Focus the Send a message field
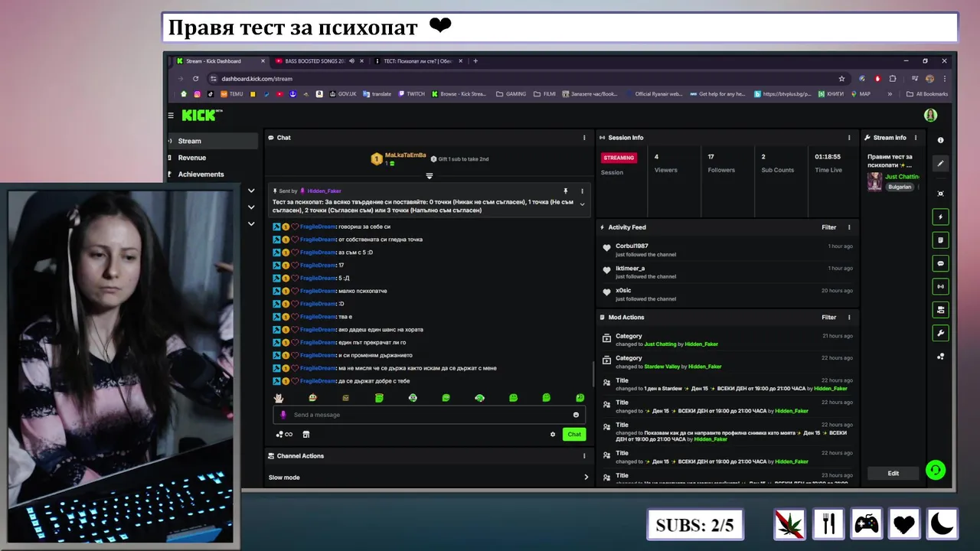This screenshot has width=980, height=551. tap(430, 415)
